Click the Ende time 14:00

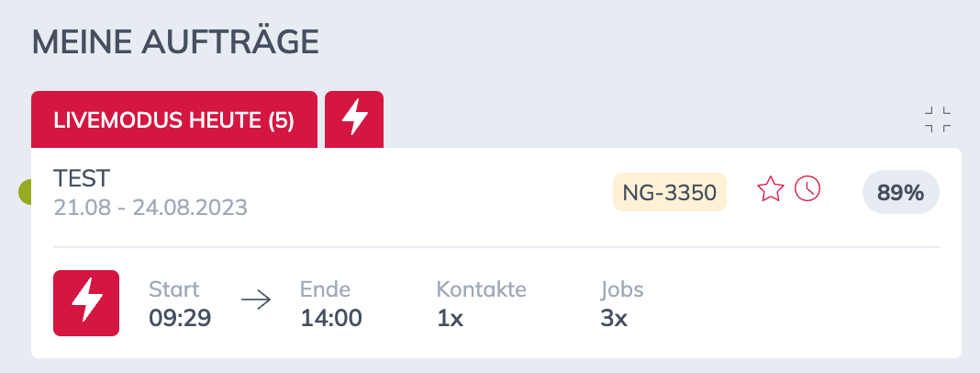tap(331, 318)
